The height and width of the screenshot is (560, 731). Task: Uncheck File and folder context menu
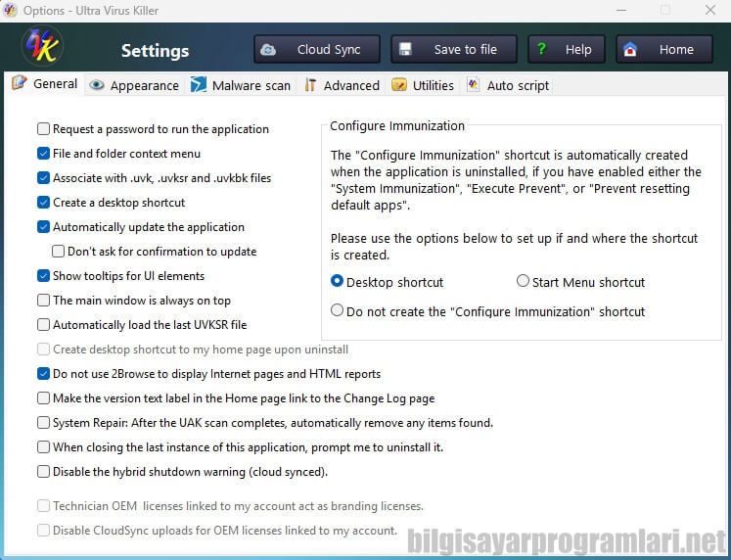coord(43,154)
